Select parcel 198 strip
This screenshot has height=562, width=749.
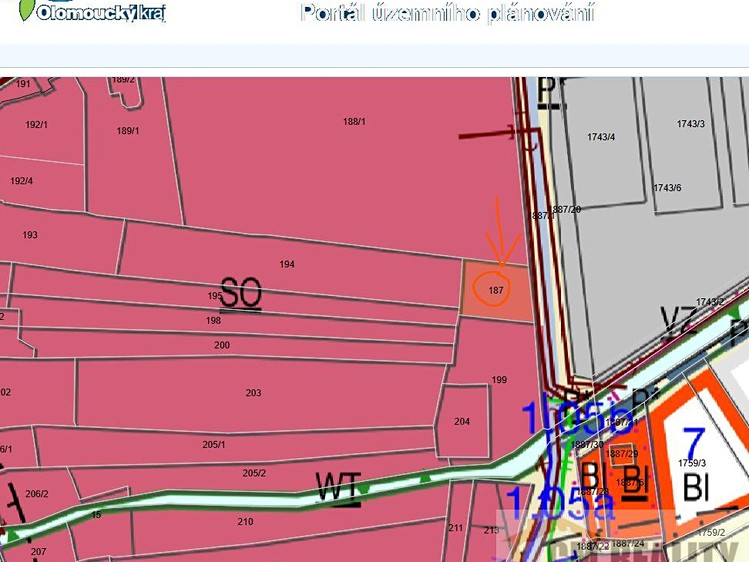(x=213, y=320)
